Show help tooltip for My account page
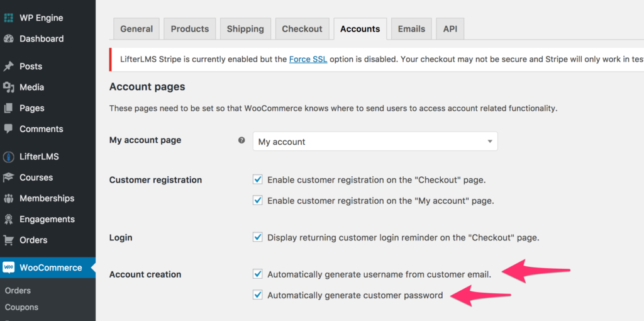The width and height of the screenshot is (644, 321). click(x=241, y=140)
